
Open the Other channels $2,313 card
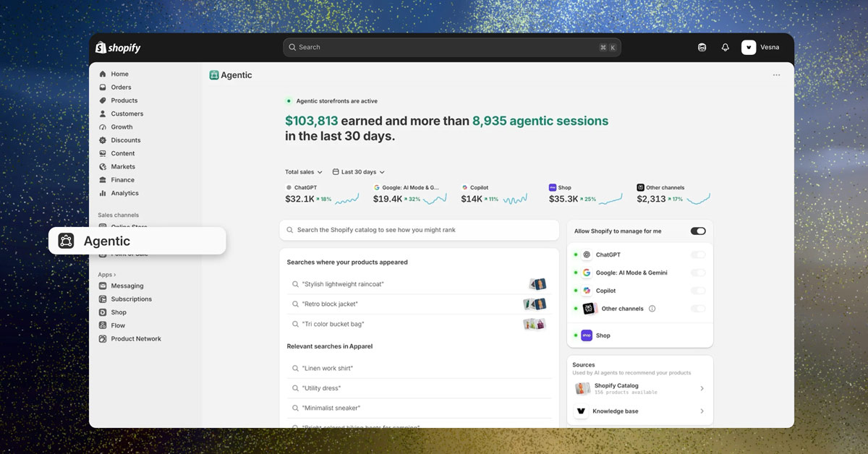pos(673,194)
